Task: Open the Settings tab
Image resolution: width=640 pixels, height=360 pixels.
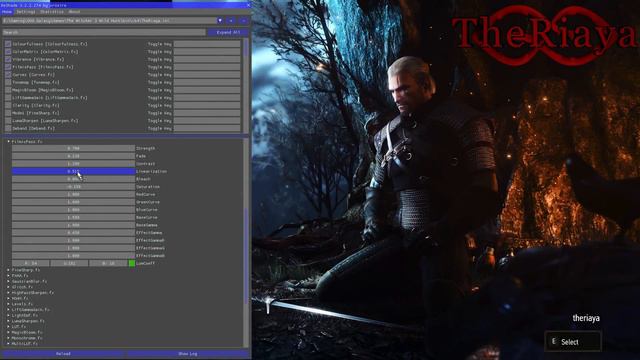Action: 26,12
